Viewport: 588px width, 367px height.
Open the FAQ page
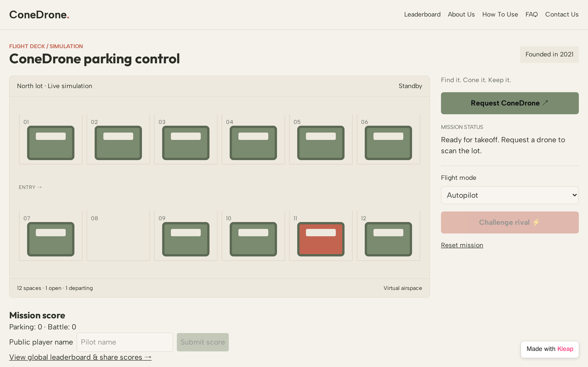pyautogui.click(x=531, y=14)
